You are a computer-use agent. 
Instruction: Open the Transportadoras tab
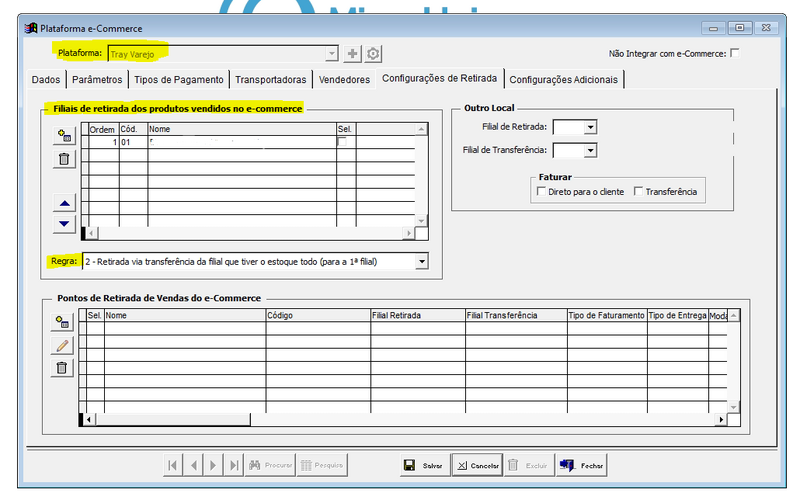click(270, 80)
